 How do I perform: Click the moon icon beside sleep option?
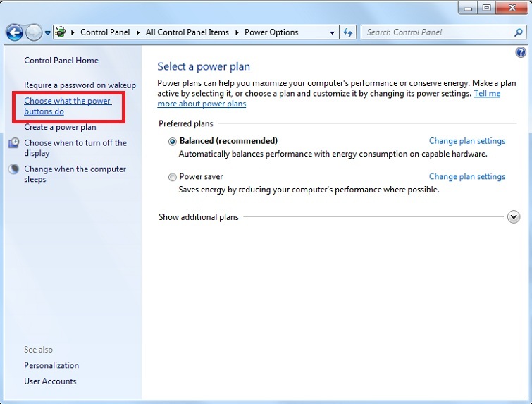click(14, 169)
